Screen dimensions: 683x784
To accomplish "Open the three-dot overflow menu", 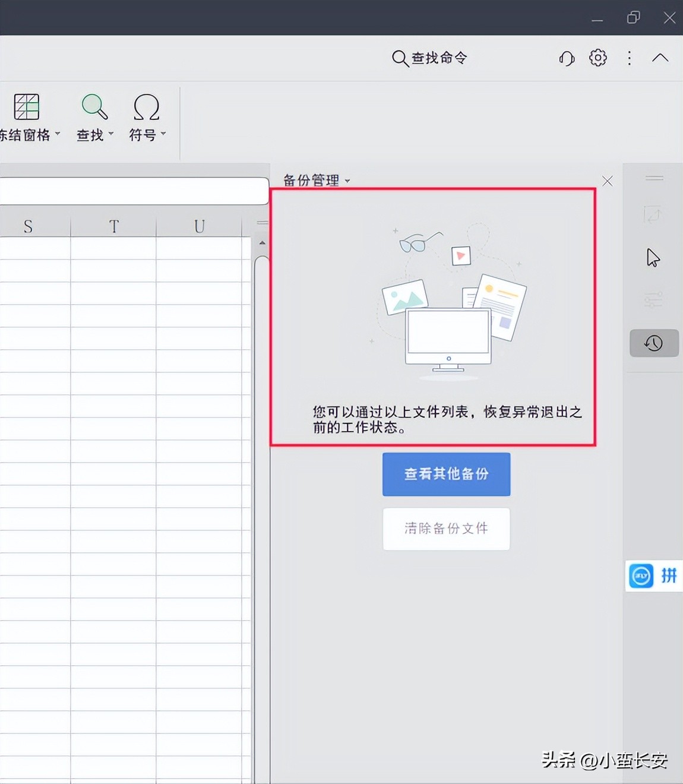I will coord(629,58).
